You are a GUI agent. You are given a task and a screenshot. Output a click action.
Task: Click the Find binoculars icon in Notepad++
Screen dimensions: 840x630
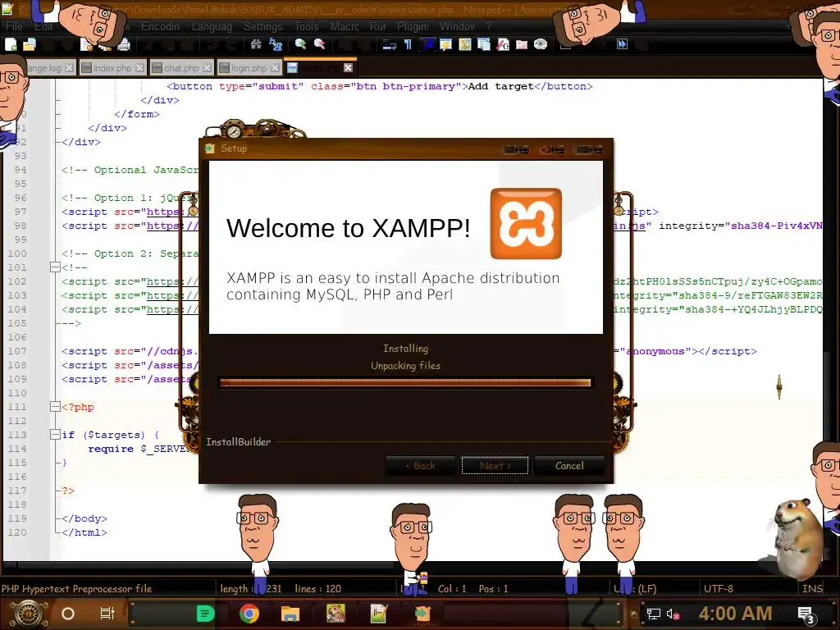tap(256, 44)
